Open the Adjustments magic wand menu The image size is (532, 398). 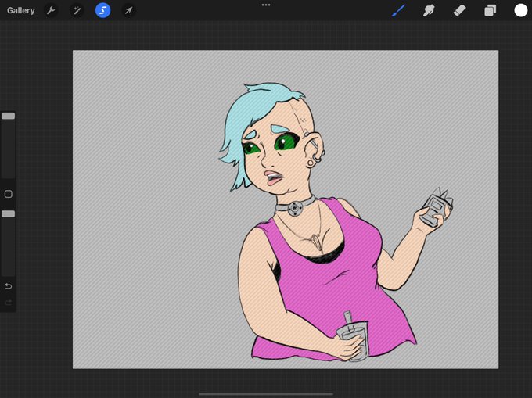point(77,10)
